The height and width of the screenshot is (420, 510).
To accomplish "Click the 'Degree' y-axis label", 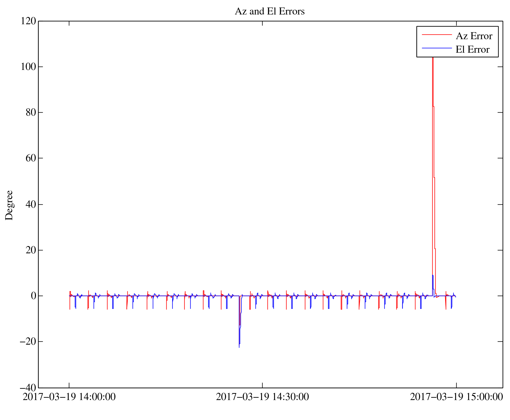I will coord(9,205).
